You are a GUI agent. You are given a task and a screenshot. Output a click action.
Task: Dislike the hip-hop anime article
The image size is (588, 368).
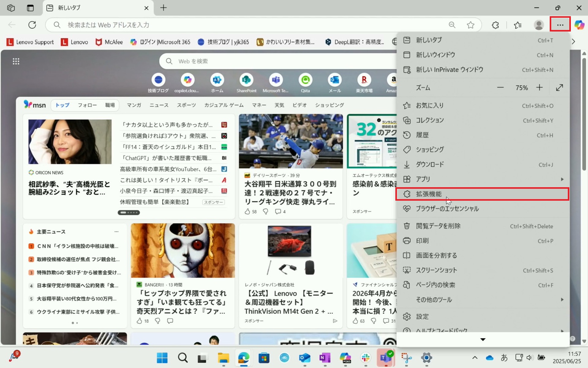point(157,321)
